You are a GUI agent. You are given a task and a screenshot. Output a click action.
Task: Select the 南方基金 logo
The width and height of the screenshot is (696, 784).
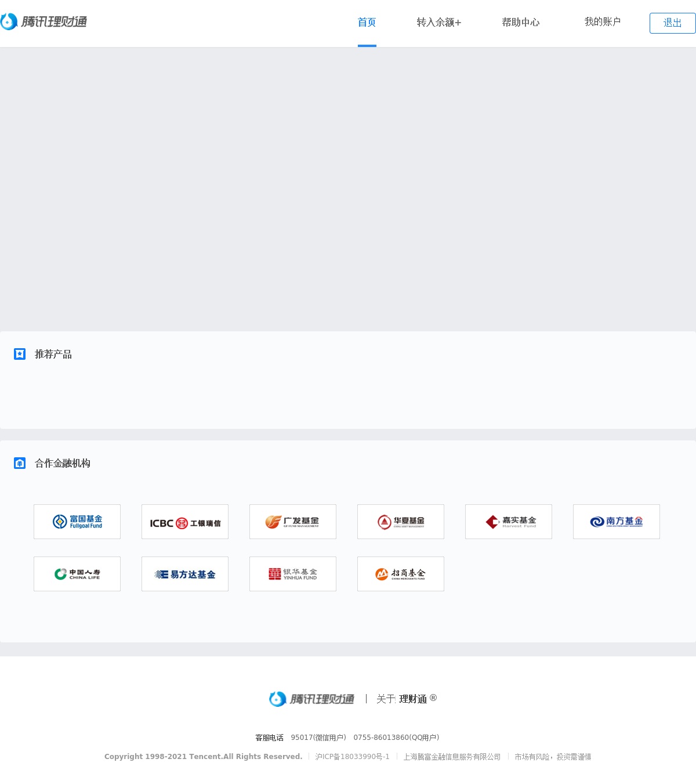[x=617, y=522]
